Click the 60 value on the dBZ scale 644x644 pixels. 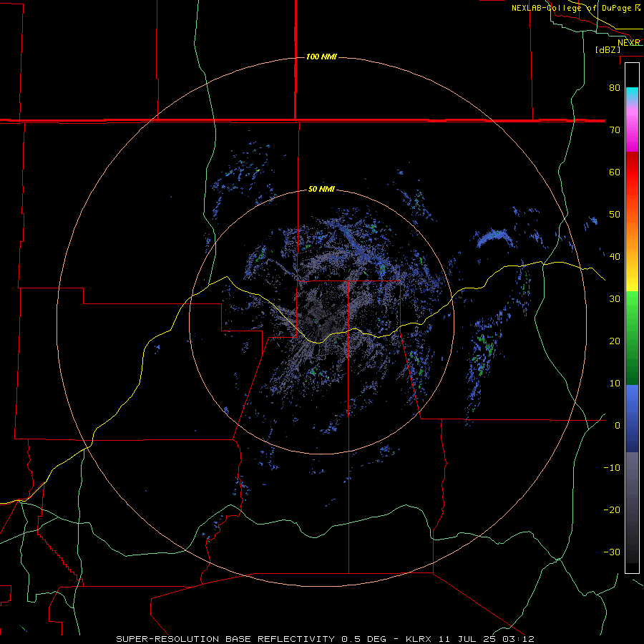pyautogui.click(x=615, y=172)
